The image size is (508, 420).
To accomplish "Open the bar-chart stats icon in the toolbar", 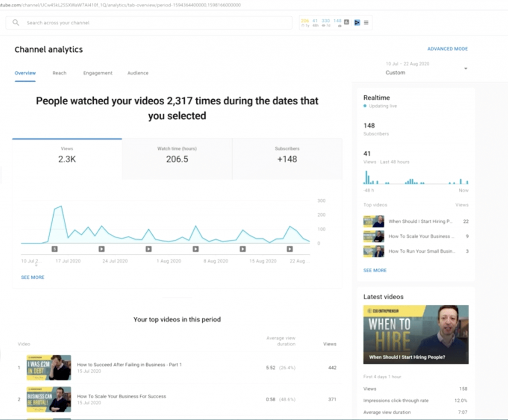I will (x=346, y=22).
